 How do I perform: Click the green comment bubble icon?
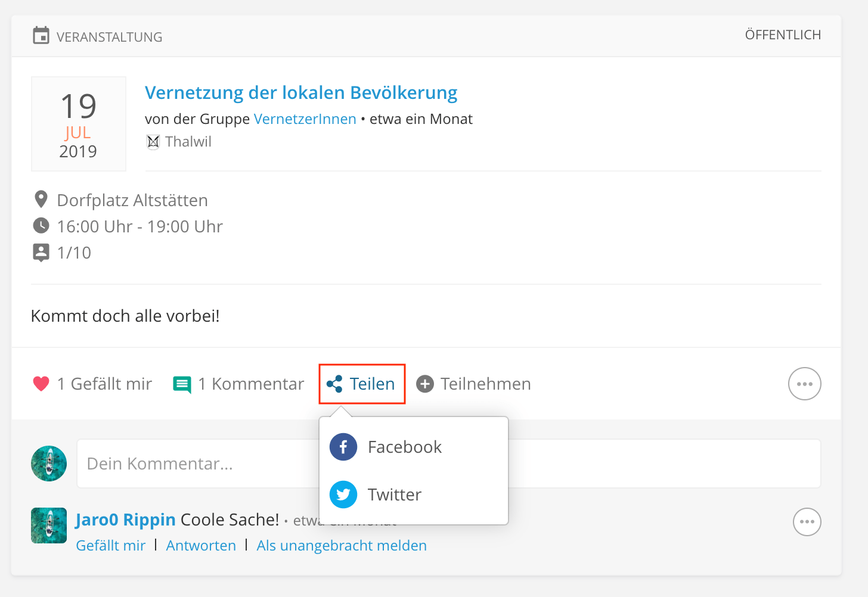pyautogui.click(x=182, y=384)
